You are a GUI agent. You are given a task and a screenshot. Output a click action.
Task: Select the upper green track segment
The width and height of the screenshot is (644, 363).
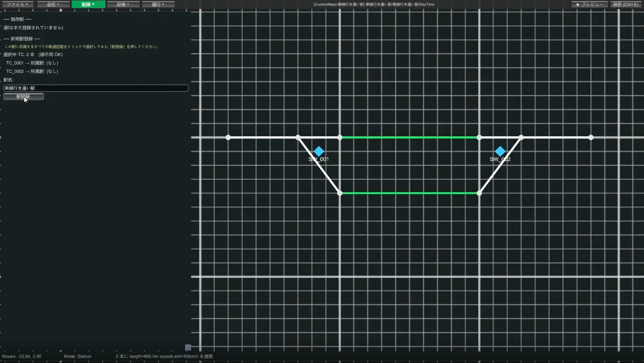point(409,137)
